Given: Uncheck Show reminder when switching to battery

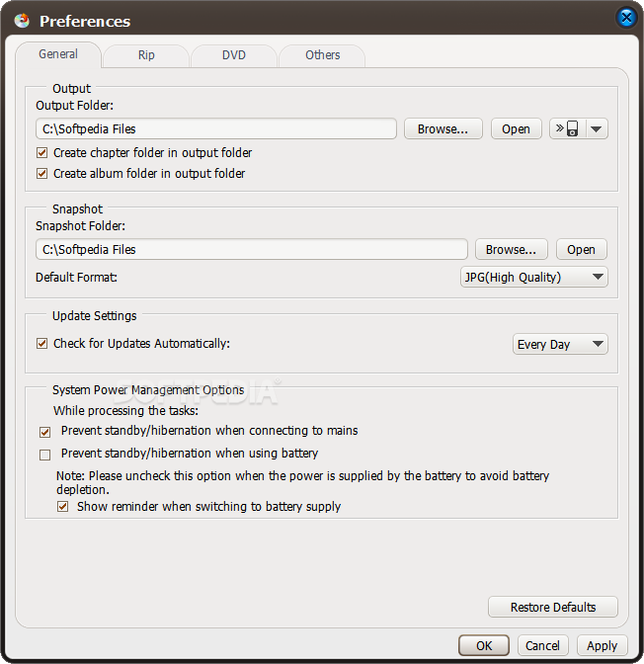Looking at the screenshot, I should click(62, 507).
